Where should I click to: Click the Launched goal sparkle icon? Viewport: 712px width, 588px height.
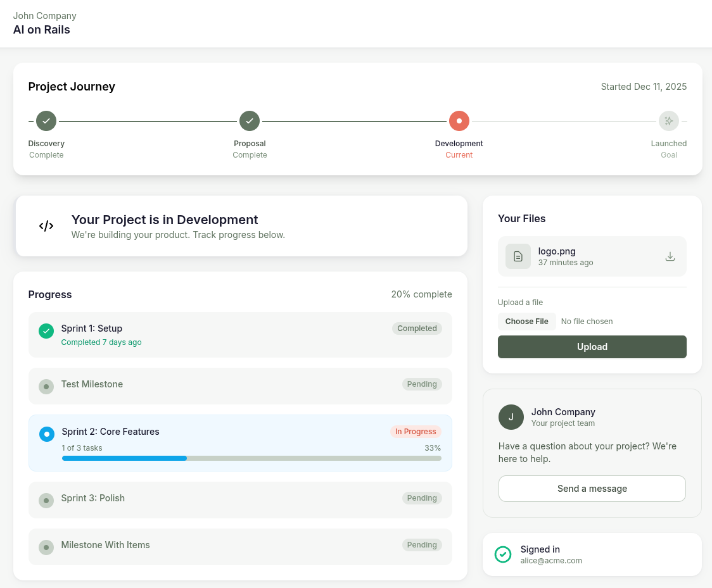[x=669, y=121]
